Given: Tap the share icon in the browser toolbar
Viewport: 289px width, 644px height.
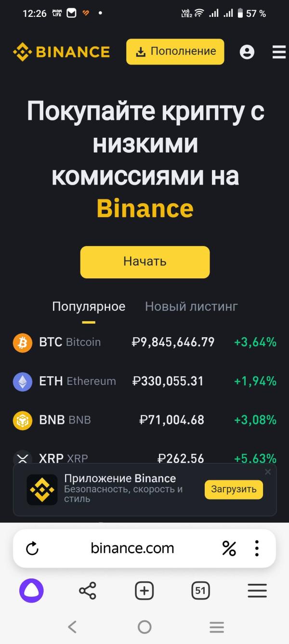Looking at the screenshot, I should click(x=87, y=591).
